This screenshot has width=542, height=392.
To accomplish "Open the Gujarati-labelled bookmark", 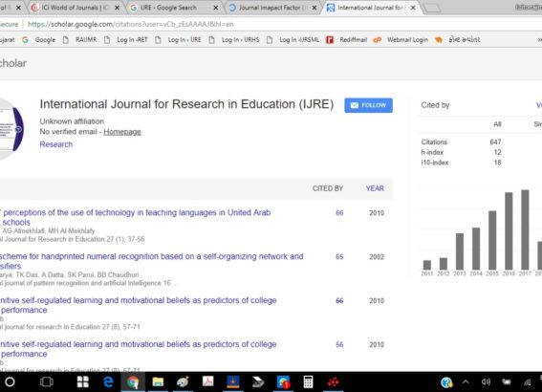I will [458, 40].
